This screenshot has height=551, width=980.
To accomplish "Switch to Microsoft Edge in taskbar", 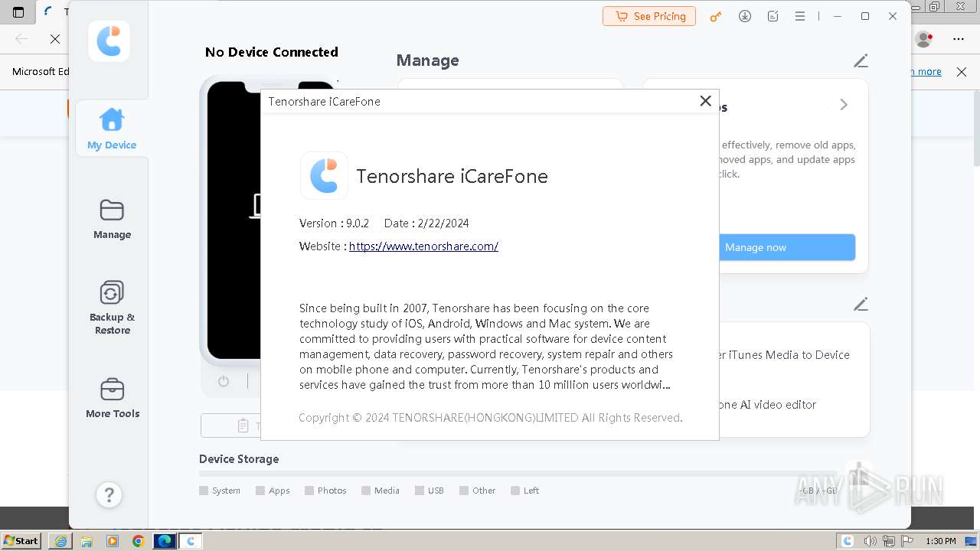I will tap(165, 541).
